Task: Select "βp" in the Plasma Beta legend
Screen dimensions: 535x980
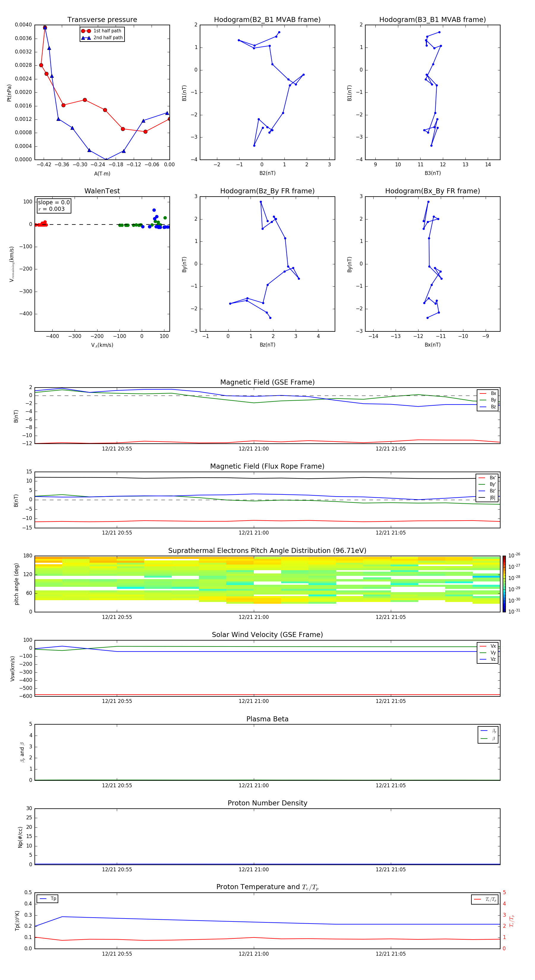Action: point(488,731)
